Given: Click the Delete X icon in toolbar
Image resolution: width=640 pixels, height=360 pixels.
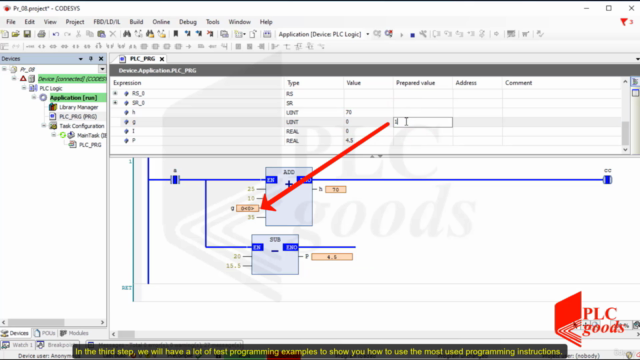Looking at the screenshot, I should pos(113,34).
